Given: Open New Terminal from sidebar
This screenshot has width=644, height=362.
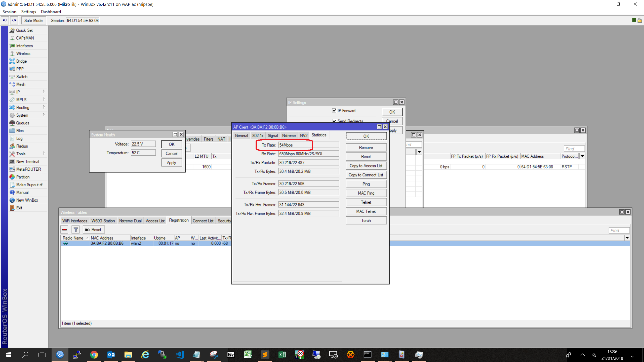Looking at the screenshot, I should tap(27, 161).
